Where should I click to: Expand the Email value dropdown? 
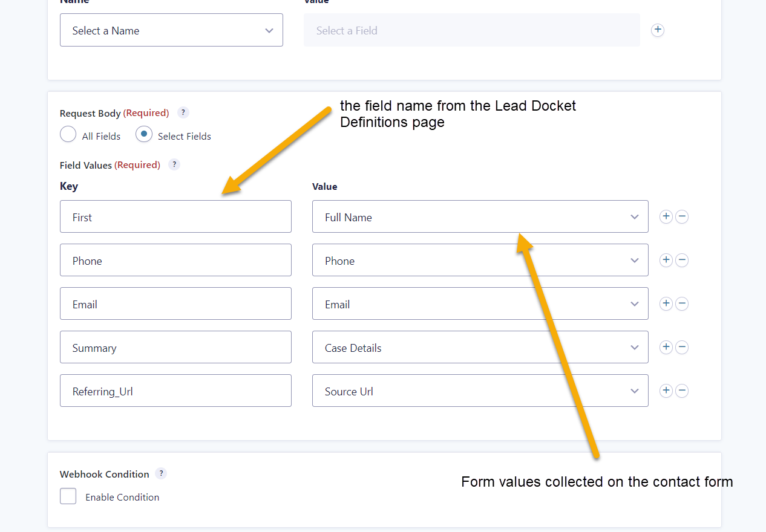(480, 303)
